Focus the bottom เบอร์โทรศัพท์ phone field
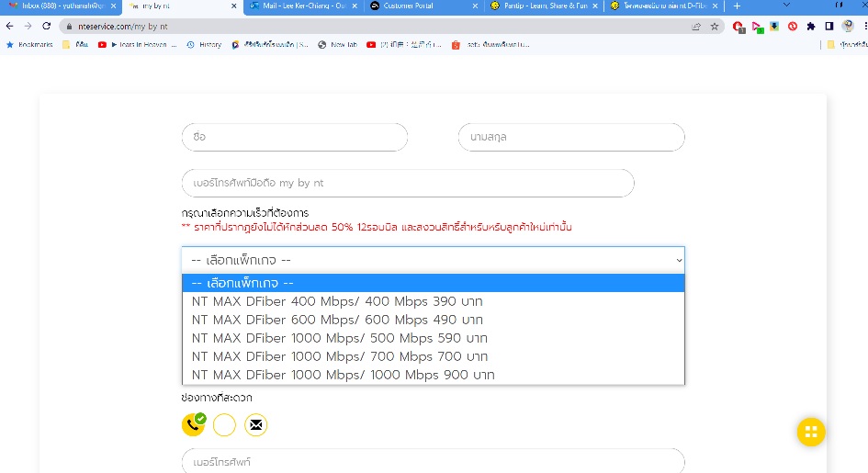This screenshot has width=868, height=473. [433, 461]
